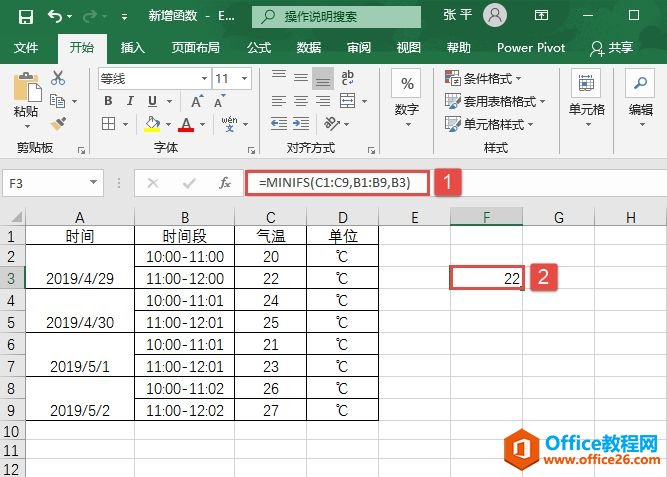Open 条件格式 Conditional Formatting
Image resolution: width=667 pixels, height=477 pixels.
[x=483, y=78]
